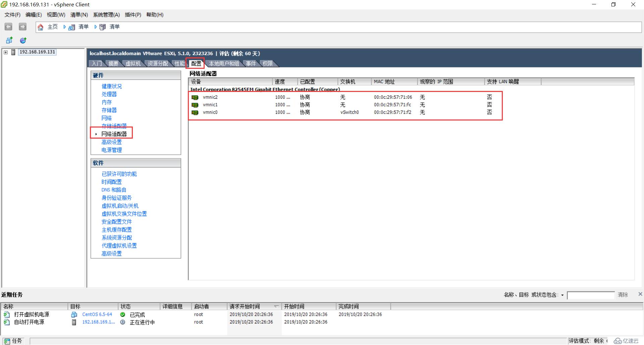Click the 设备 column header

(x=230, y=82)
